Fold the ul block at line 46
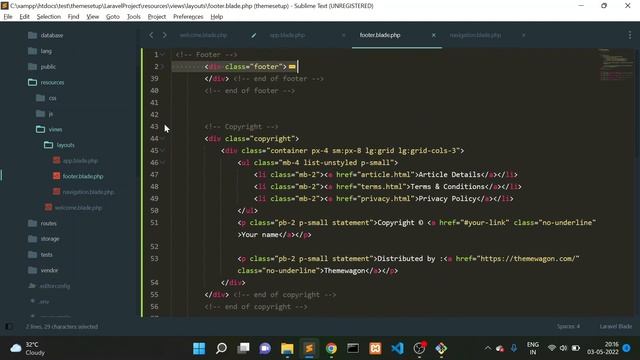The width and height of the screenshot is (640, 360). [163, 162]
